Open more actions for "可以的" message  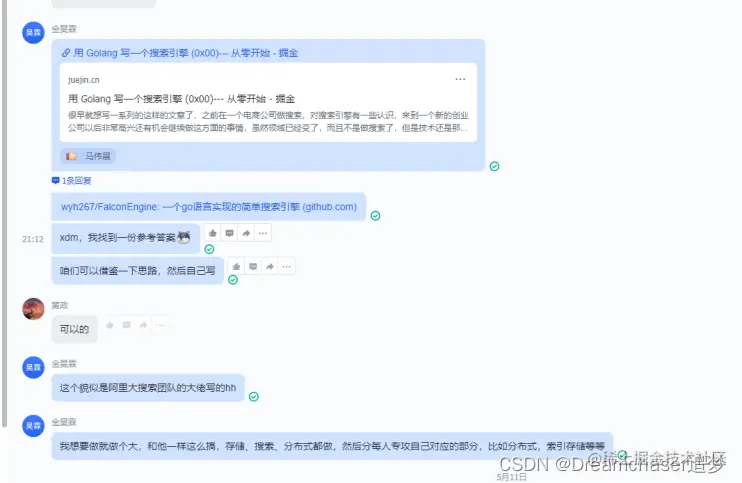pyautogui.click(x=160, y=325)
